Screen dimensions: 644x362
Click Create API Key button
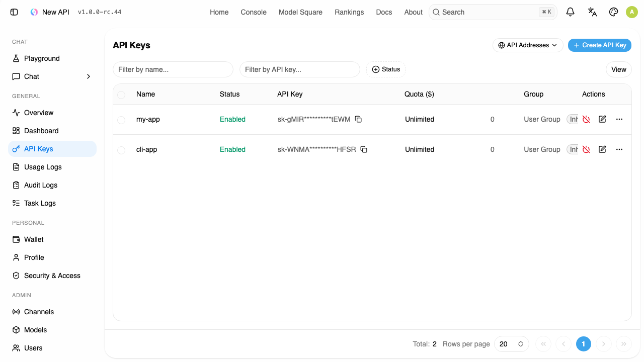tap(600, 45)
